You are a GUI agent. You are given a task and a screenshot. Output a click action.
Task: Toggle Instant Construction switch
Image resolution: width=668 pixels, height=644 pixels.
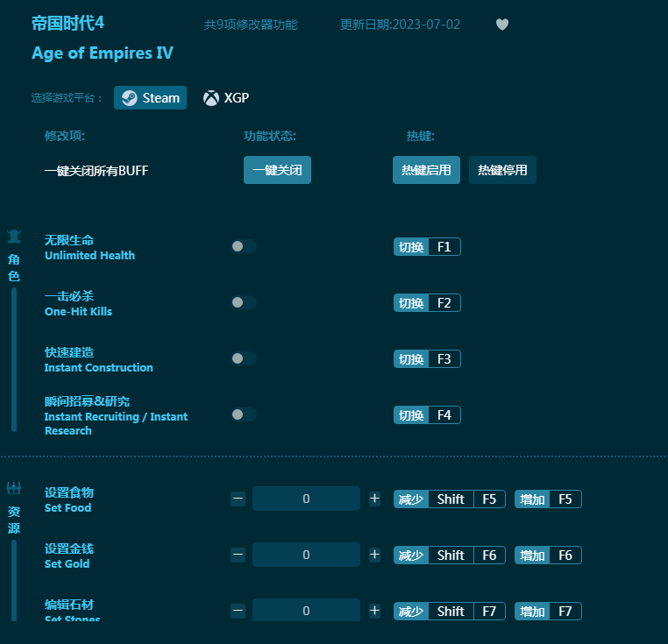[244, 358]
